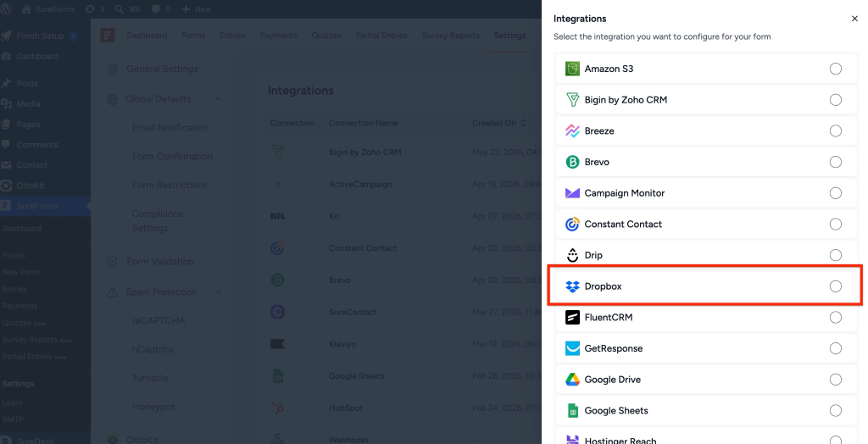Screen dimensions: 868x444
Task: Click the Klaviyo flag icon in the table
Action: point(277,344)
